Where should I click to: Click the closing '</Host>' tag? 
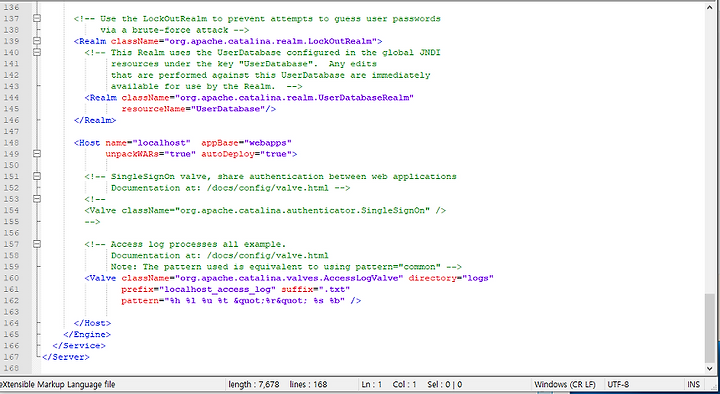tap(92, 323)
